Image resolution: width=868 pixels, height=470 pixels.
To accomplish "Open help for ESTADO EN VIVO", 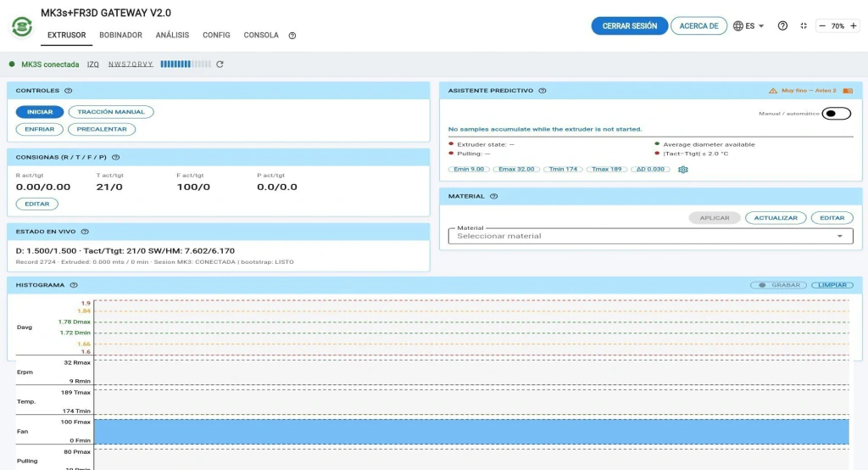I will click(85, 232).
